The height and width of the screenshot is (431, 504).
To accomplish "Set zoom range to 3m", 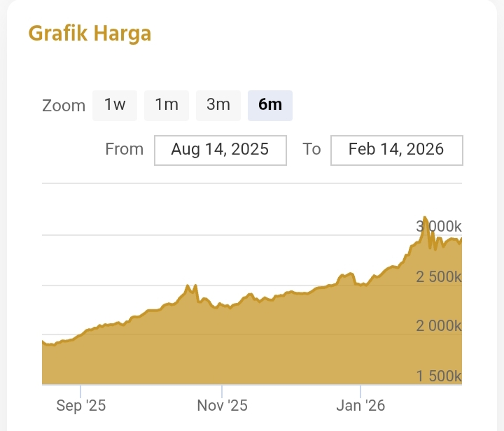I will point(218,106).
